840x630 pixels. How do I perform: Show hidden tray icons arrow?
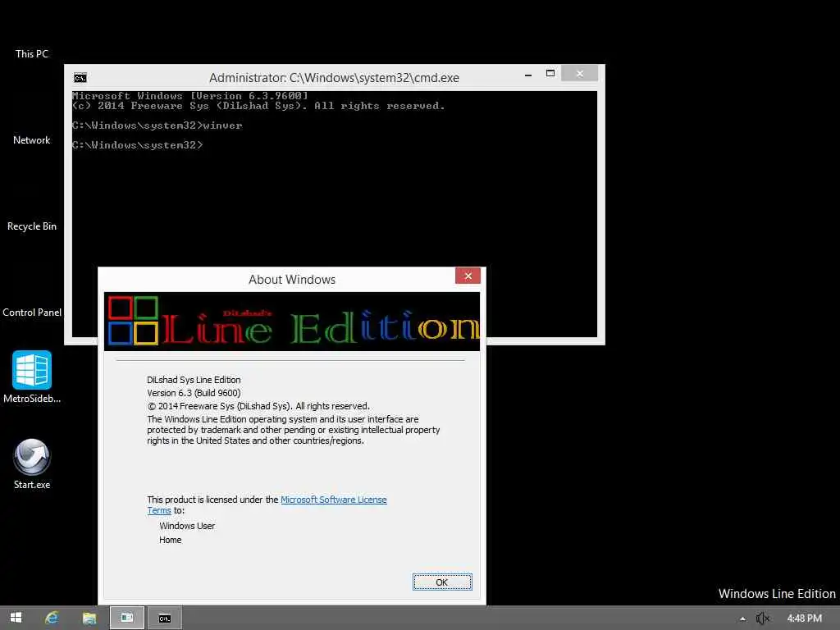(742, 619)
